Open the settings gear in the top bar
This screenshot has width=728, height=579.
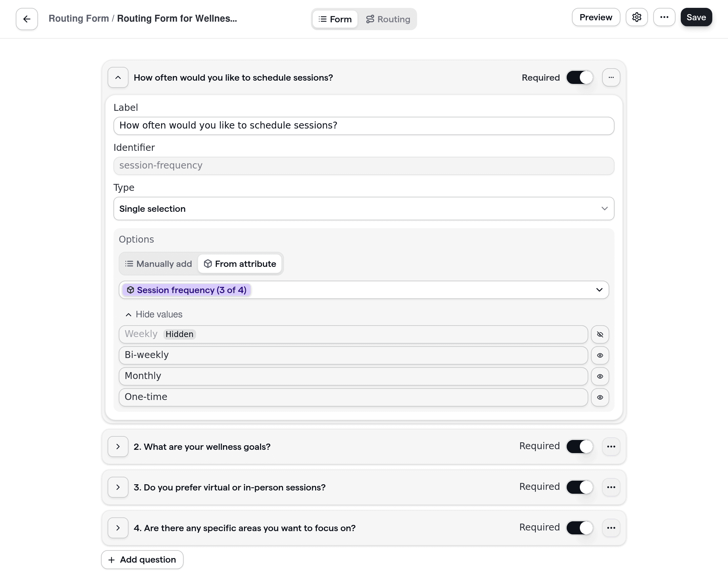[x=637, y=17]
